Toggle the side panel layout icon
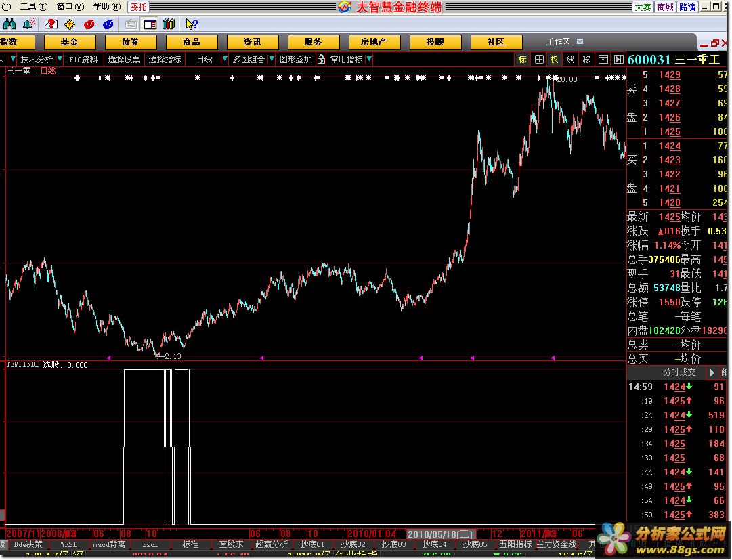The width and height of the screenshot is (732, 560). [150, 24]
